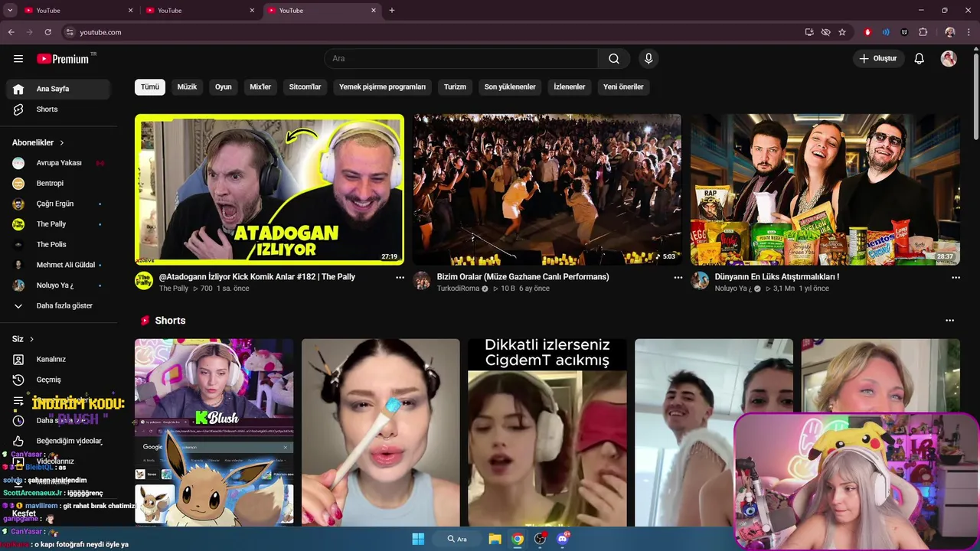Image resolution: width=980 pixels, height=551 pixels.
Task: Click the install app icon in address bar
Action: [x=809, y=32]
